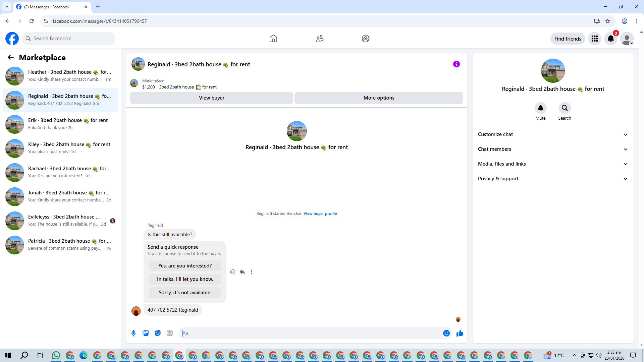
Task: Click the Facebook logo icon
Action: tap(12, 39)
